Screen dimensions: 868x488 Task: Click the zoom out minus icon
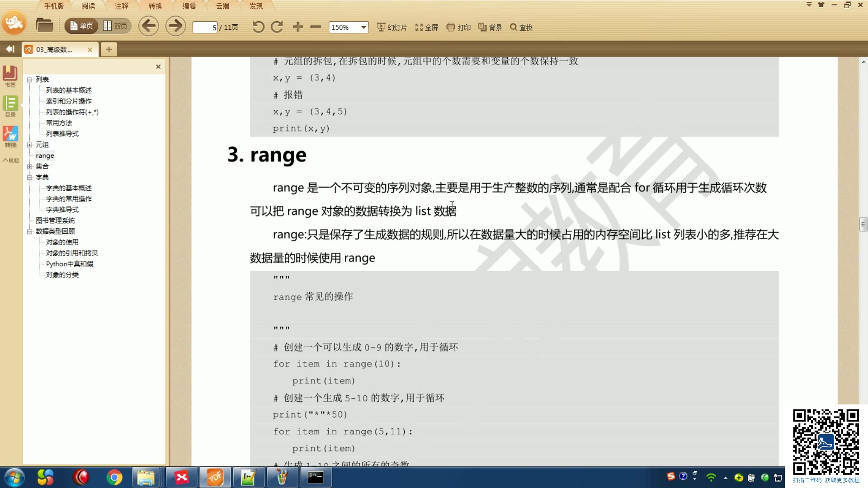point(316,27)
